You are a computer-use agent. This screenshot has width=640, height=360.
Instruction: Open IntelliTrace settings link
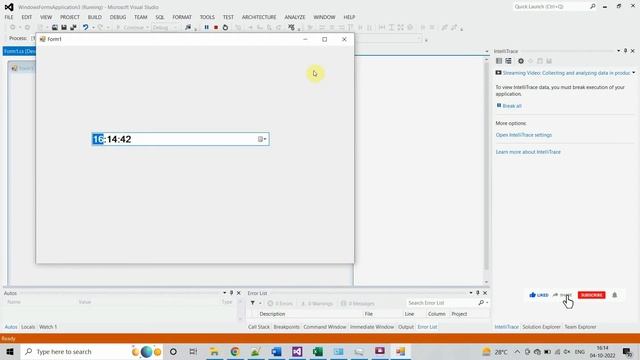[x=524, y=135]
